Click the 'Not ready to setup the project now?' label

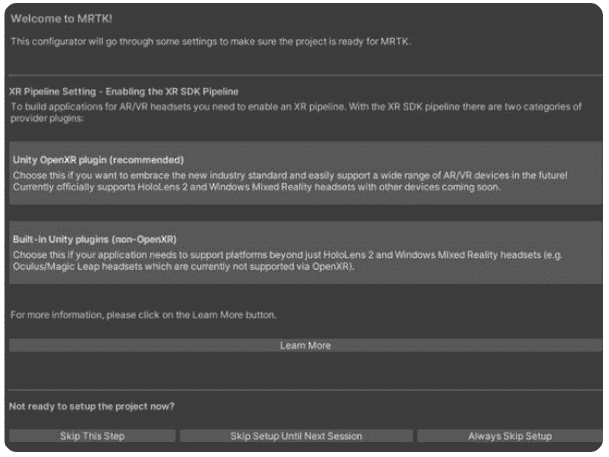coord(92,407)
